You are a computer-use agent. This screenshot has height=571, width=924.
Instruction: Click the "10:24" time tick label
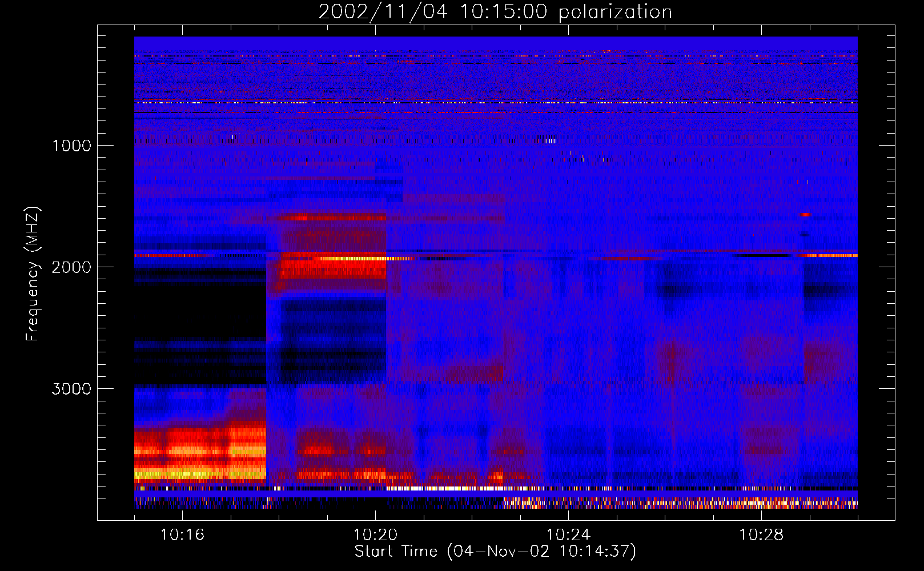(x=568, y=535)
